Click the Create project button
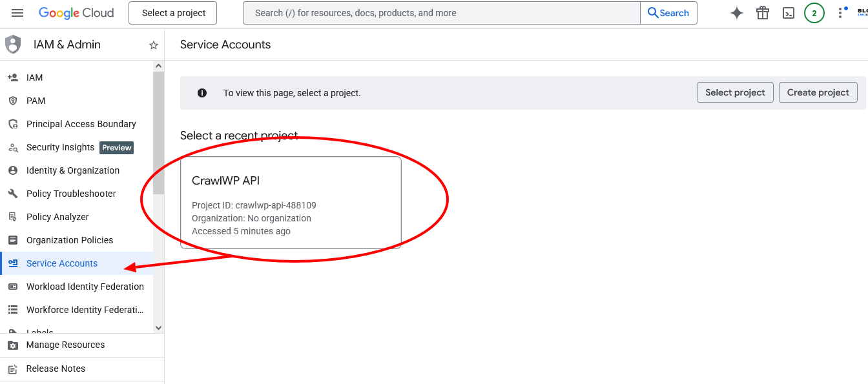This screenshot has height=384, width=868. click(818, 92)
